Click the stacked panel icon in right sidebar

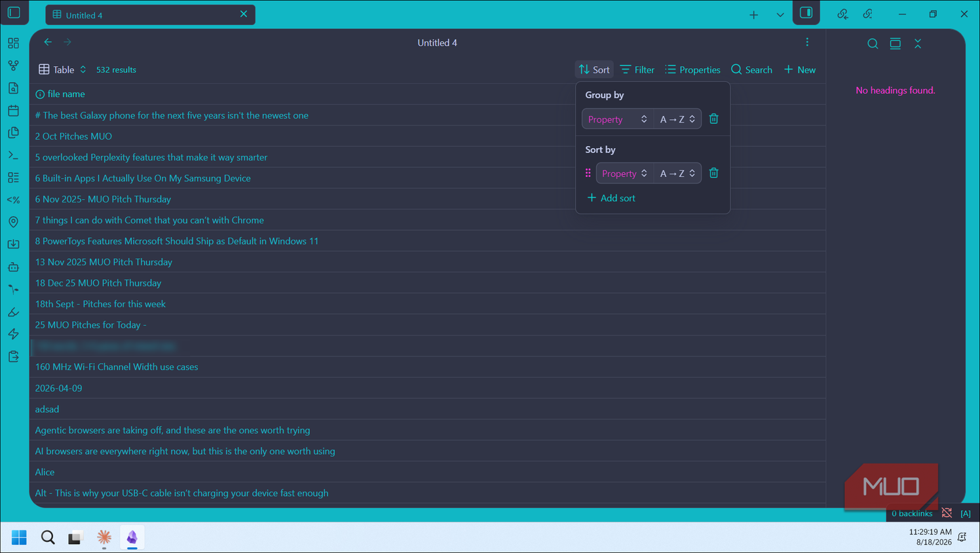[895, 44]
